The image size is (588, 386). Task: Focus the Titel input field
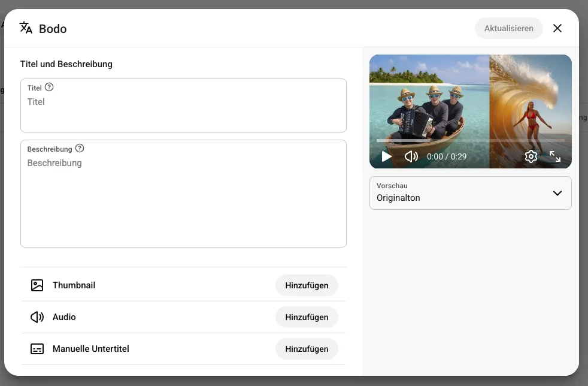pos(183,105)
